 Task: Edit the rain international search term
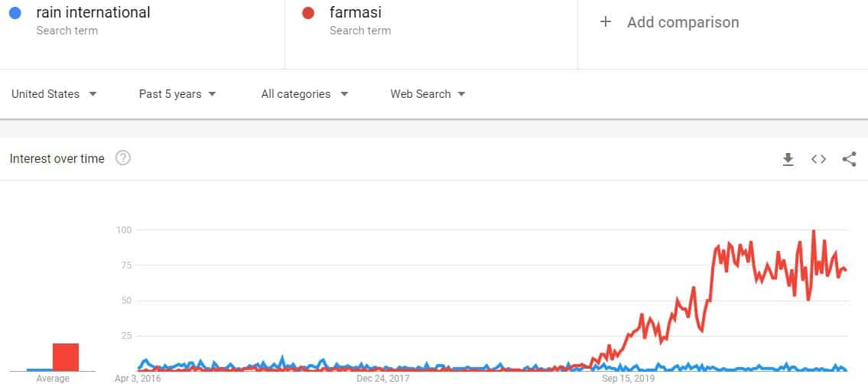click(93, 12)
